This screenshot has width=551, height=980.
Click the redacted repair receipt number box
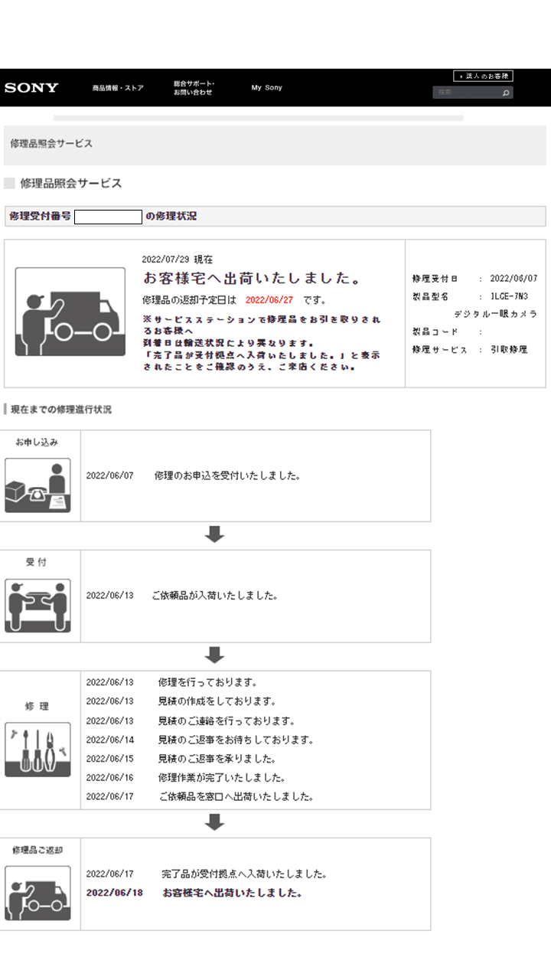click(x=108, y=217)
